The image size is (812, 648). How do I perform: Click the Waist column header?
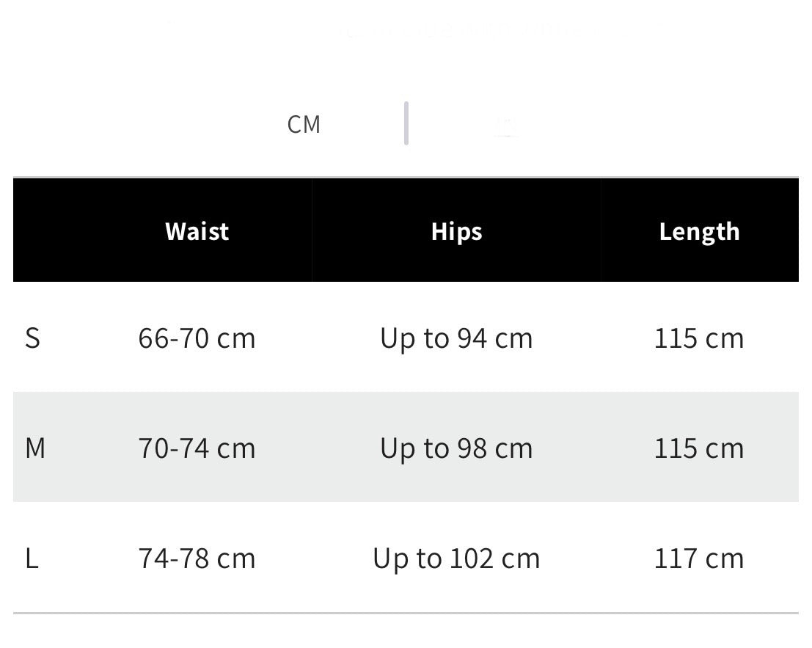tap(197, 231)
